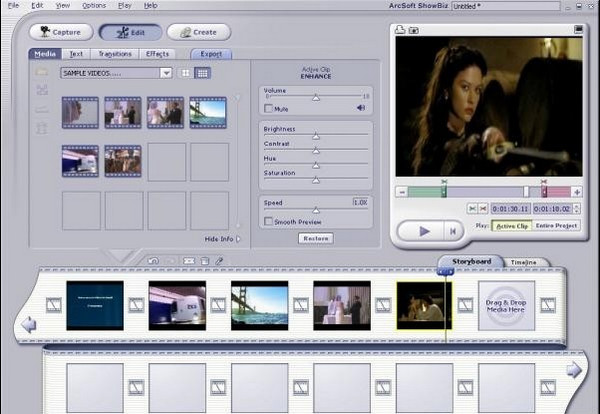
Task: Click the minus zoom button on trim bar
Action: [x=401, y=192]
